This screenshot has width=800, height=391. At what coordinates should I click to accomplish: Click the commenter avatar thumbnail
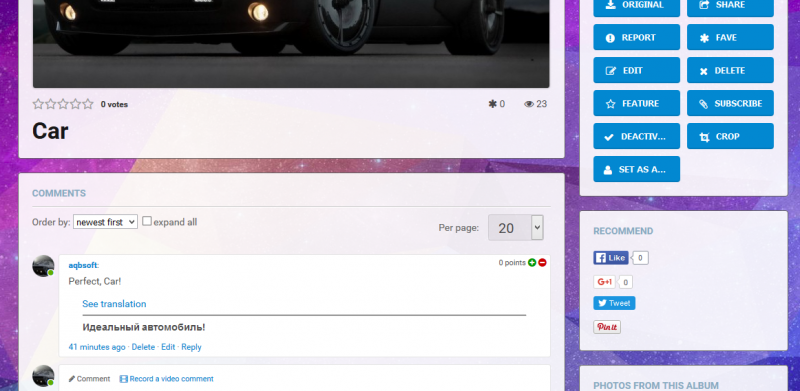click(x=43, y=266)
